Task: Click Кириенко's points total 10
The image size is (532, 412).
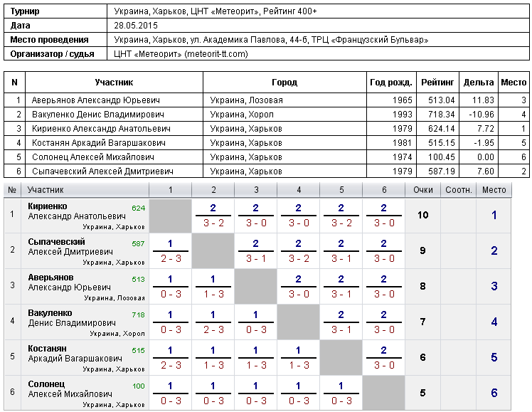Action: 422,215
